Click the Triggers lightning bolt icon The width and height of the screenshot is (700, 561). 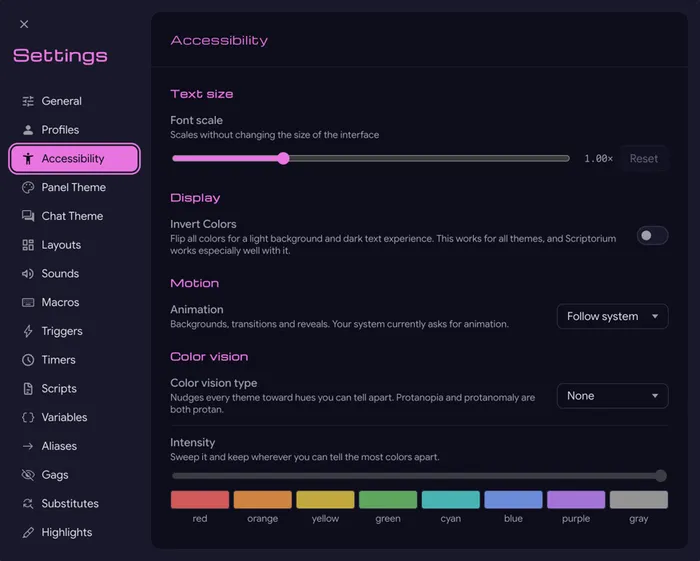click(28, 331)
